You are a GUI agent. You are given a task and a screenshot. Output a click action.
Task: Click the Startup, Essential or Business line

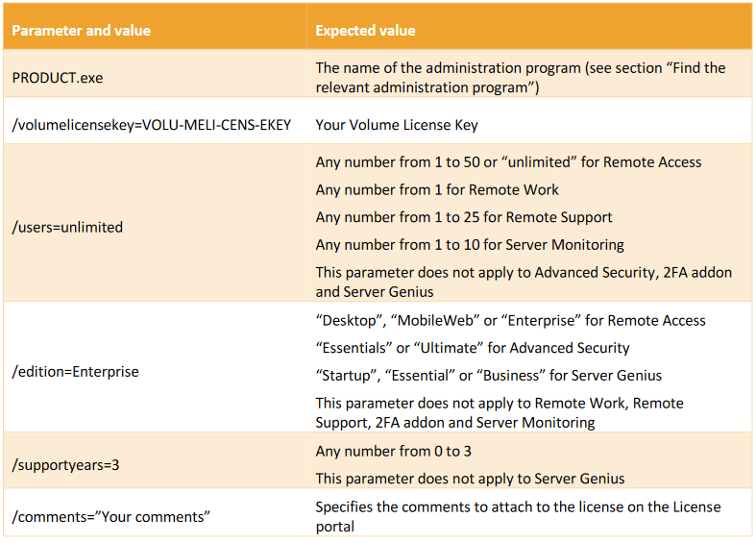(488, 376)
